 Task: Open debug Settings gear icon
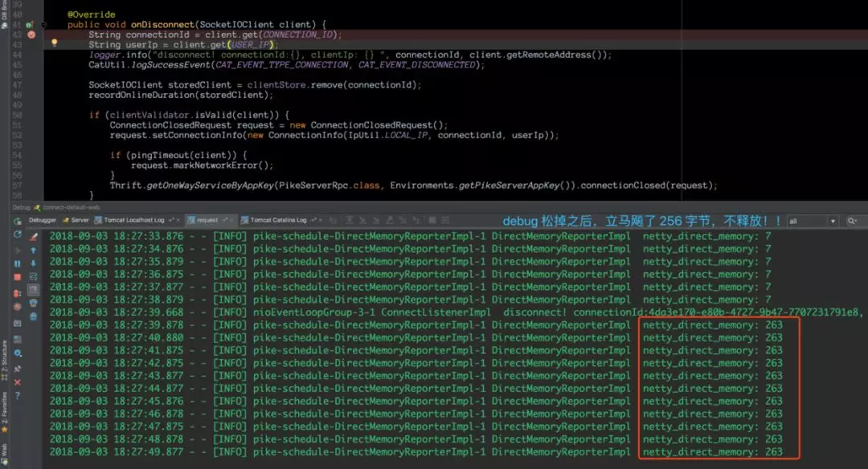click(x=17, y=353)
